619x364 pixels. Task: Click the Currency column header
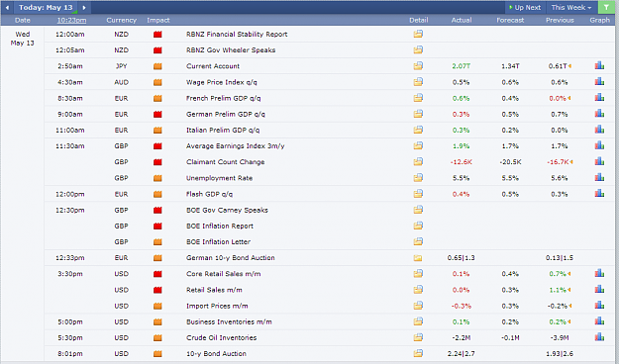coord(121,20)
